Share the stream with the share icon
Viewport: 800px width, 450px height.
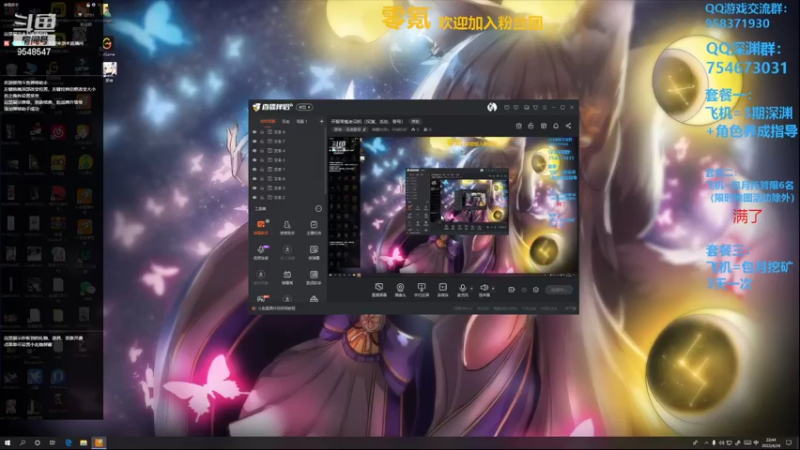click(x=568, y=126)
